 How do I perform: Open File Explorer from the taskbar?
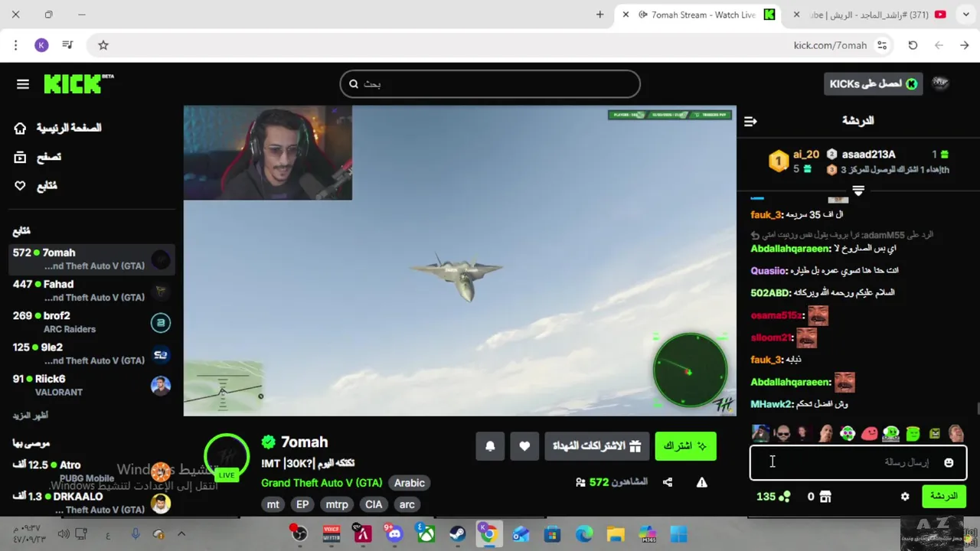[x=616, y=533]
